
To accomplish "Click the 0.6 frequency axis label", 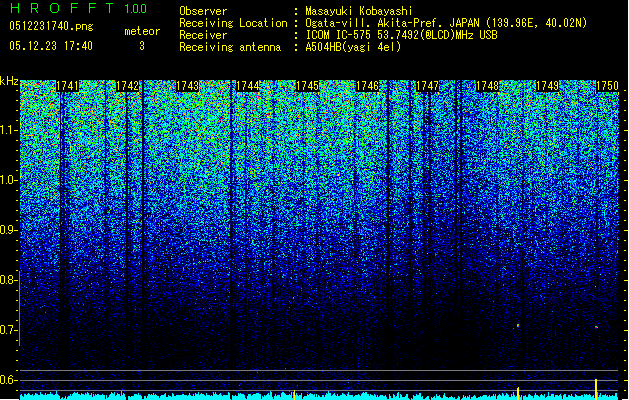I will pyautogui.click(x=8, y=380).
